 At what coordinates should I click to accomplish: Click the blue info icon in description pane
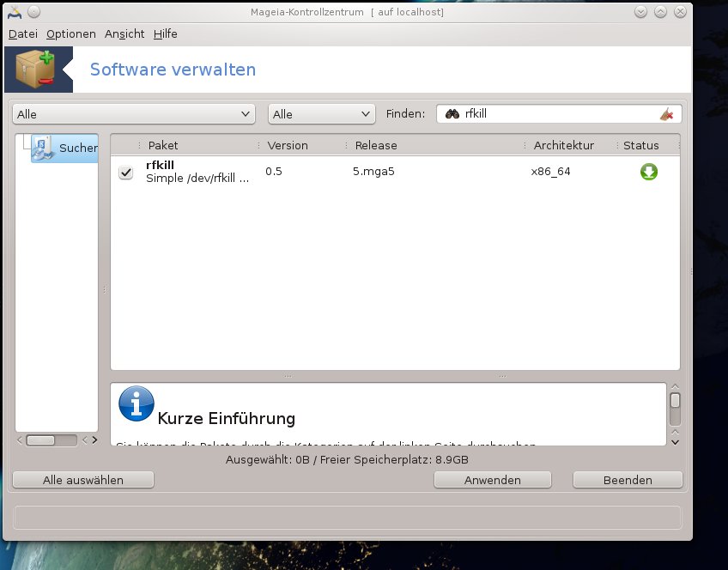pos(136,403)
